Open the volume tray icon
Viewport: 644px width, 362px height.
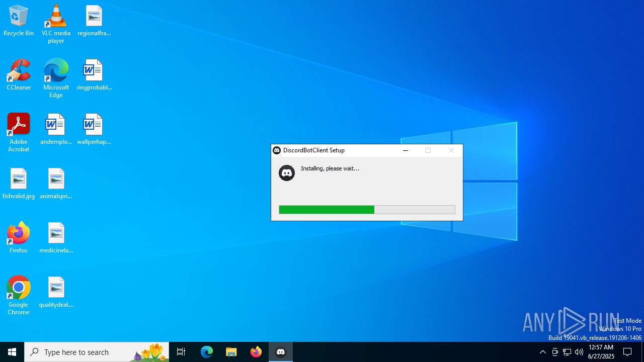click(579, 352)
